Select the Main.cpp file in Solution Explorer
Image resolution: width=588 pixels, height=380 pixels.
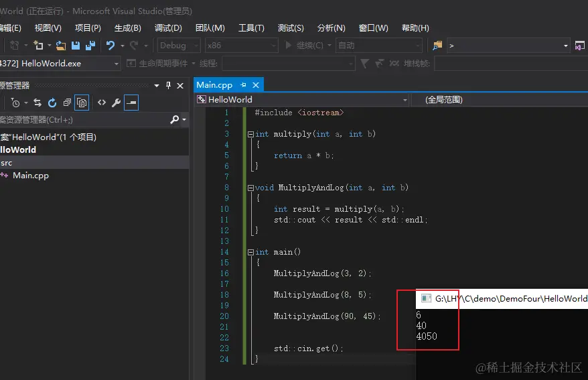[31, 176]
